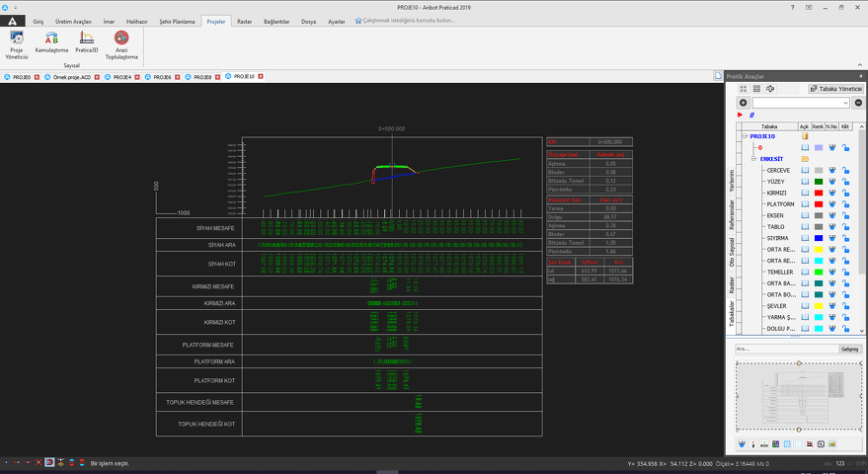Close the PROJE4 document tab
This screenshot has width=868, height=474.
click(x=136, y=76)
